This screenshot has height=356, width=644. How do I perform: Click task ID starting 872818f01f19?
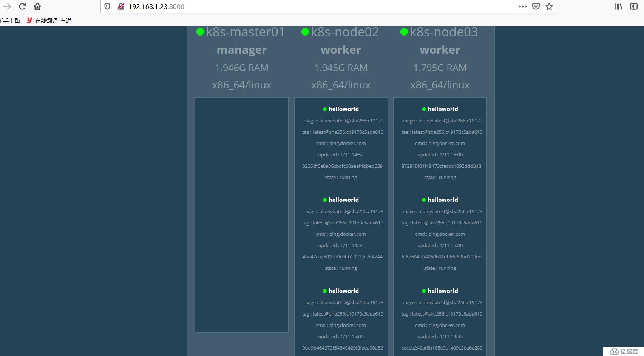coord(442,166)
